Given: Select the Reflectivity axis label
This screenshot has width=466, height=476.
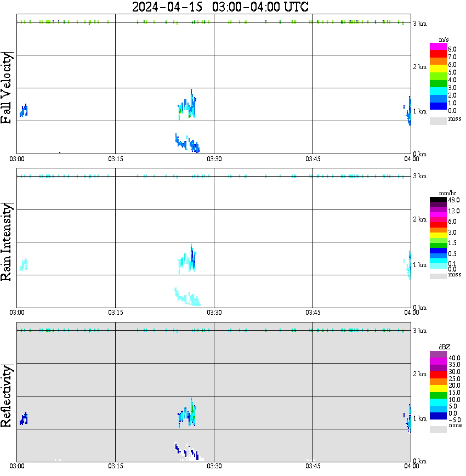Looking at the screenshot, I should pos(7,396).
